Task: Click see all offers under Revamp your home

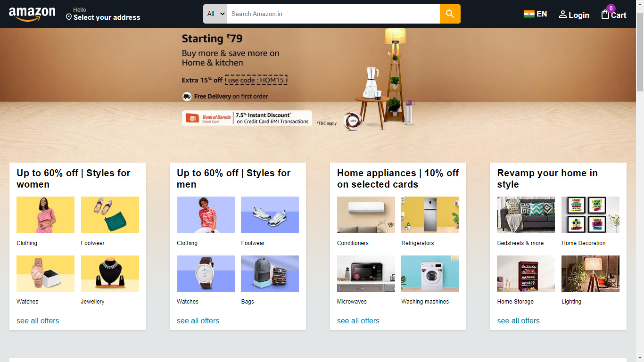Action: (518, 321)
